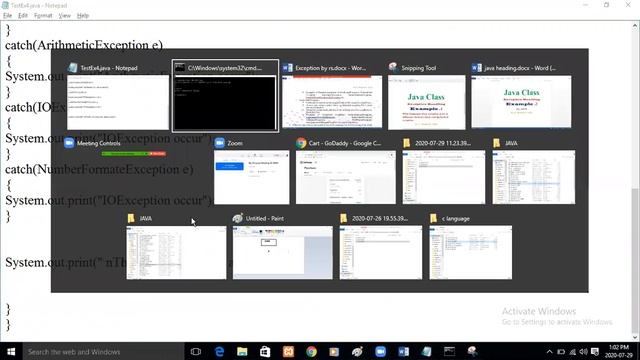Image resolution: width=640 pixels, height=360 pixels.
Task: Open the Windows Start menu
Action: click(11, 351)
